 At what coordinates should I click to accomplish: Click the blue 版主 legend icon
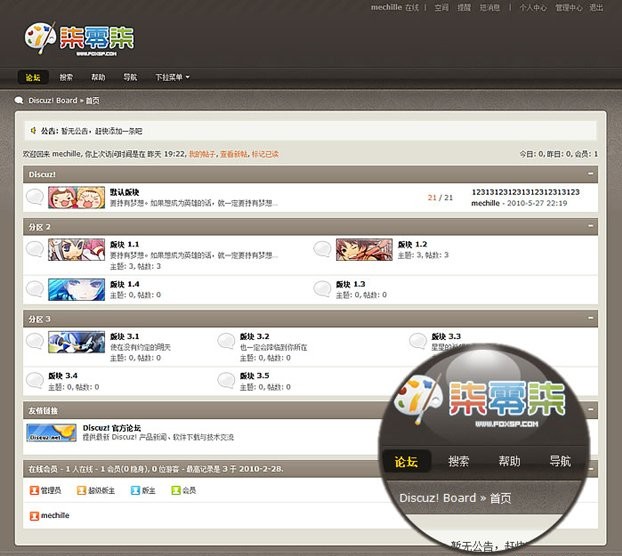click(135, 491)
